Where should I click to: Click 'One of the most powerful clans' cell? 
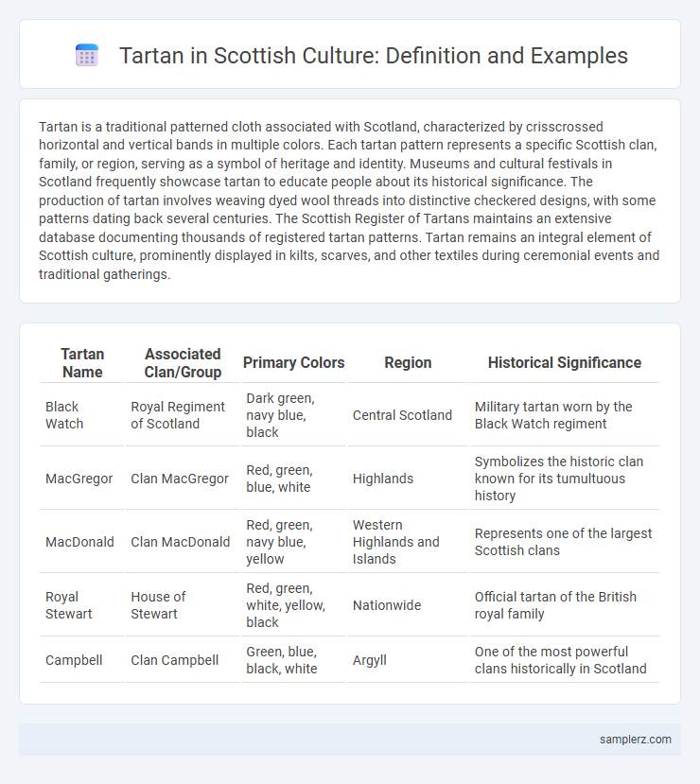click(565, 660)
